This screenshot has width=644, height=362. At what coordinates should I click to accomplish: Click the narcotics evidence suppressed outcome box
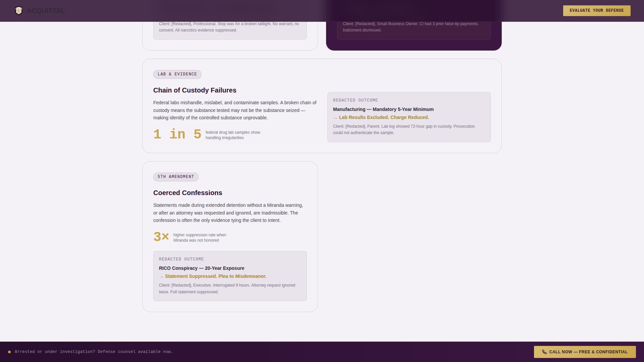click(230, 29)
